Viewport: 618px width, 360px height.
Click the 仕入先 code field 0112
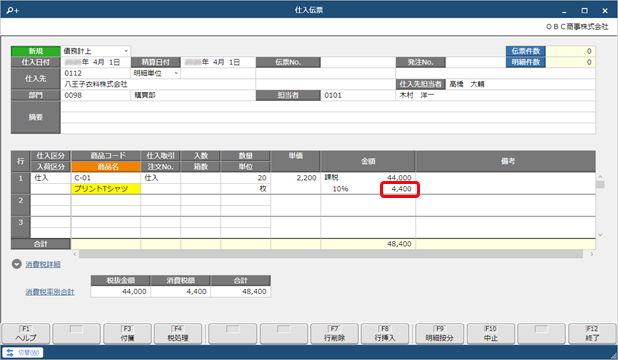tap(95, 73)
